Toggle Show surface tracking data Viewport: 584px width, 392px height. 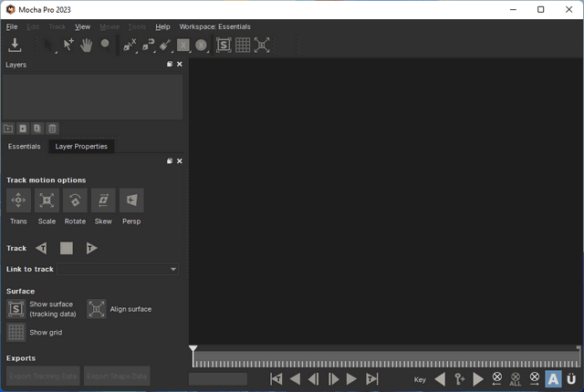click(16, 309)
